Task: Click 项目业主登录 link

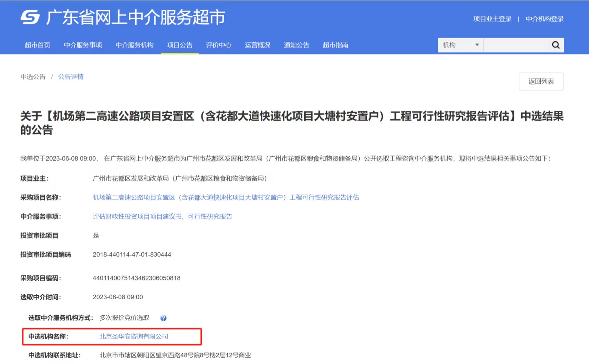Action: [x=492, y=19]
